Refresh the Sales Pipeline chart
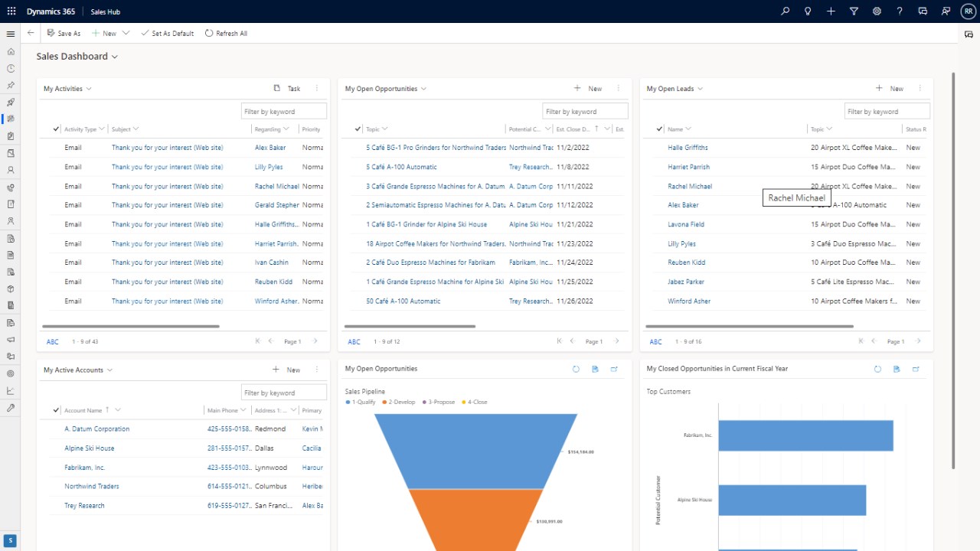980x551 pixels. click(576, 369)
